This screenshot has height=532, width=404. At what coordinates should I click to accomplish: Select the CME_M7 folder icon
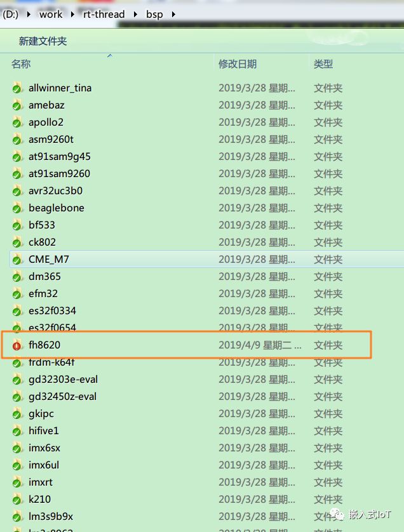tap(17, 260)
